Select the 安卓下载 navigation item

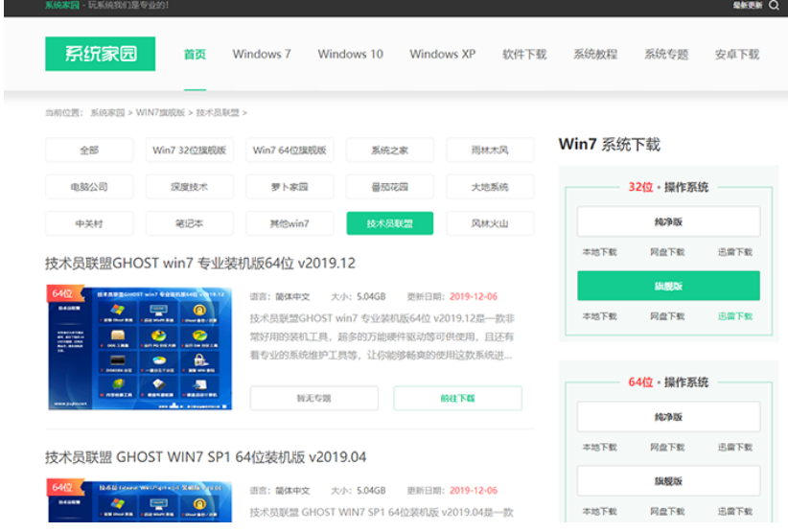(x=736, y=55)
